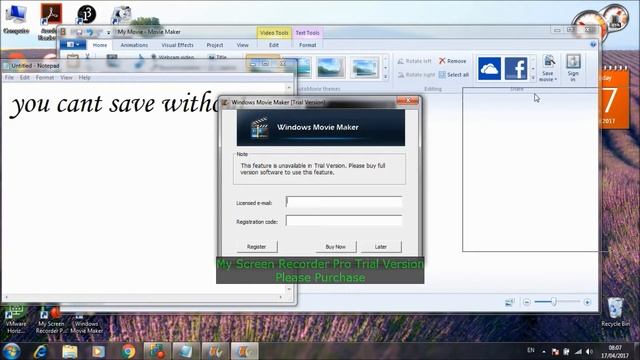This screenshot has width=640, height=360.
Task: Click the network signal icon in tray
Action: pos(578,351)
